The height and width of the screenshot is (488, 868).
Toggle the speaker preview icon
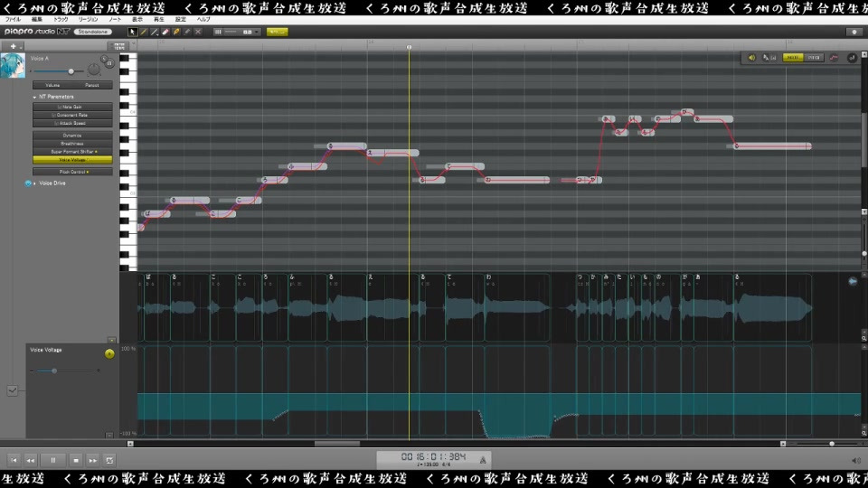[x=751, y=58]
